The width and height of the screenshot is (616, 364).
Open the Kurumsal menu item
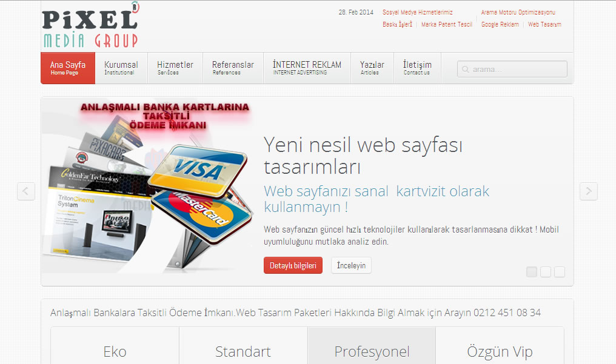(121, 68)
